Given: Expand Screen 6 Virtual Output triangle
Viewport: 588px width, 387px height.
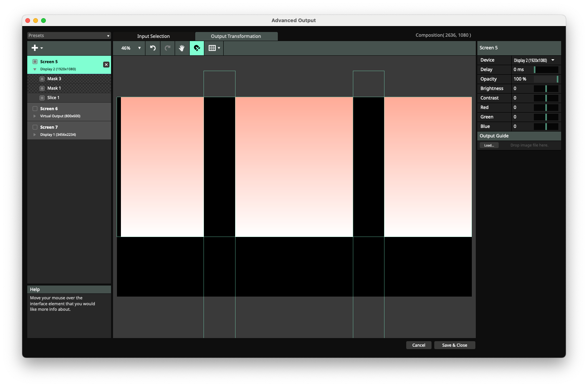Looking at the screenshot, I should click(x=35, y=116).
